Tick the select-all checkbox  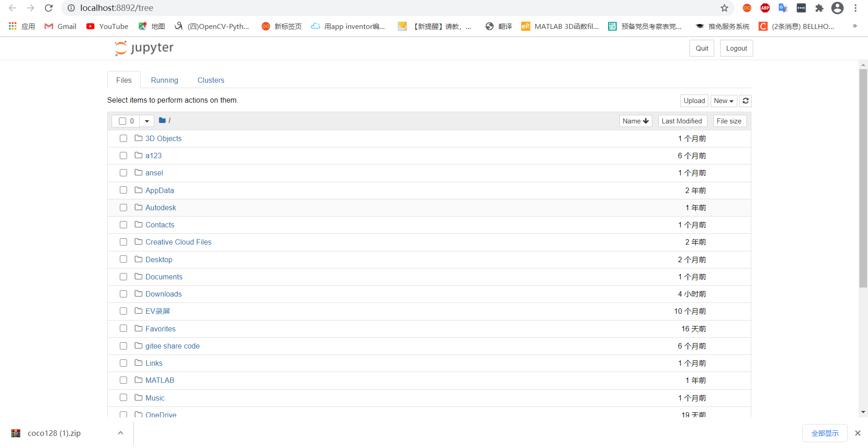click(x=123, y=121)
